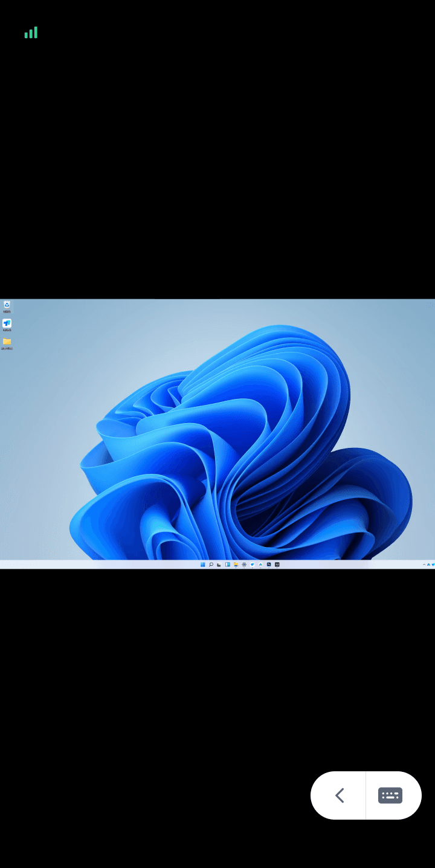This screenshot has width=435, height=868.
Task: Open the on-screen keyboard
Action: (390, 795)
